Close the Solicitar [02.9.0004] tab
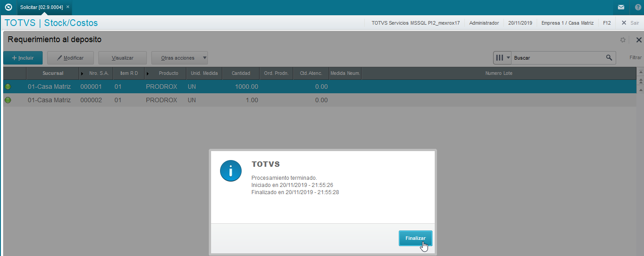The height and width of the screenshot is (256, 644). (68, 7)
